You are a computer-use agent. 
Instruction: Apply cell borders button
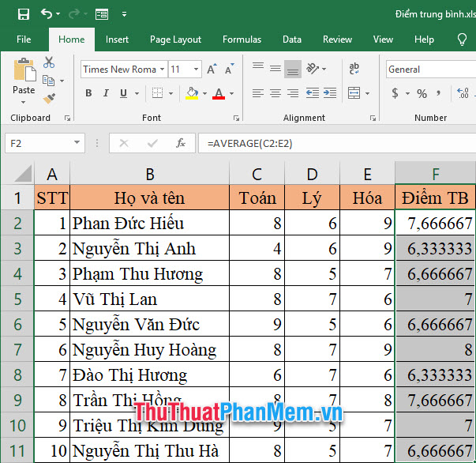click(x=157, y=93)
